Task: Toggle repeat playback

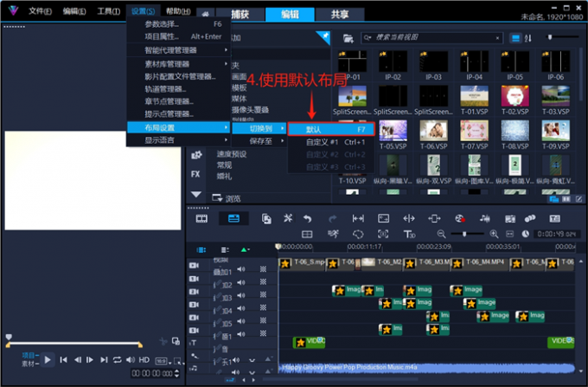Action: tap(118, 359)
